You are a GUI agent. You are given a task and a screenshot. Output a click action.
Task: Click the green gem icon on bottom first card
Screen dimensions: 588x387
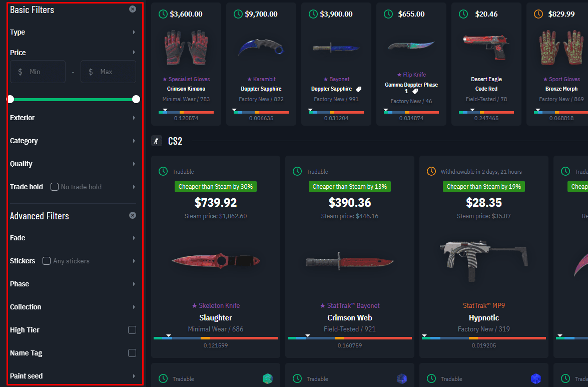[267, 379]
